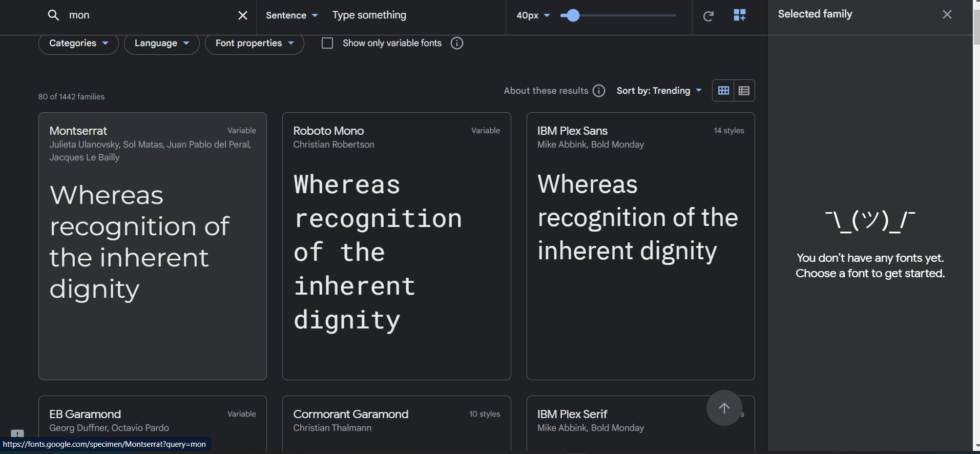The height and width of the screenshot is (454, 980).
Task: Change the Sort by: Trending option
Action: click(x=659, y=91)
